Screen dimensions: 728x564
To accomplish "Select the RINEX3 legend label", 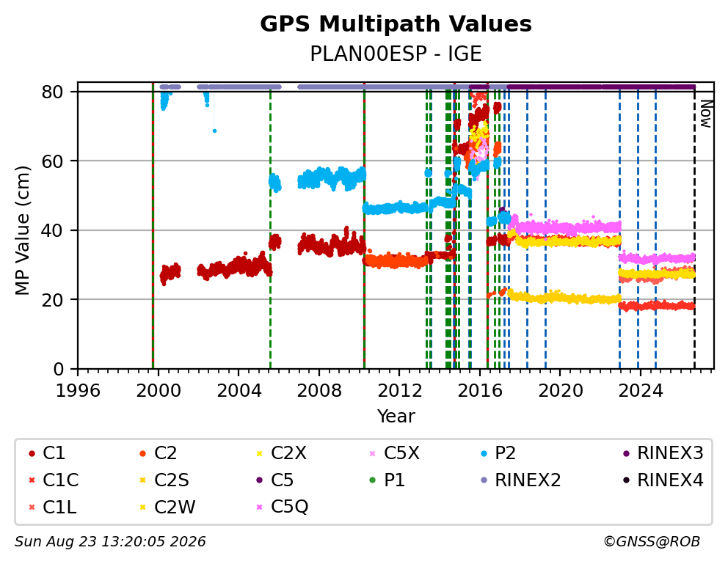I will [x=671, y=453].
